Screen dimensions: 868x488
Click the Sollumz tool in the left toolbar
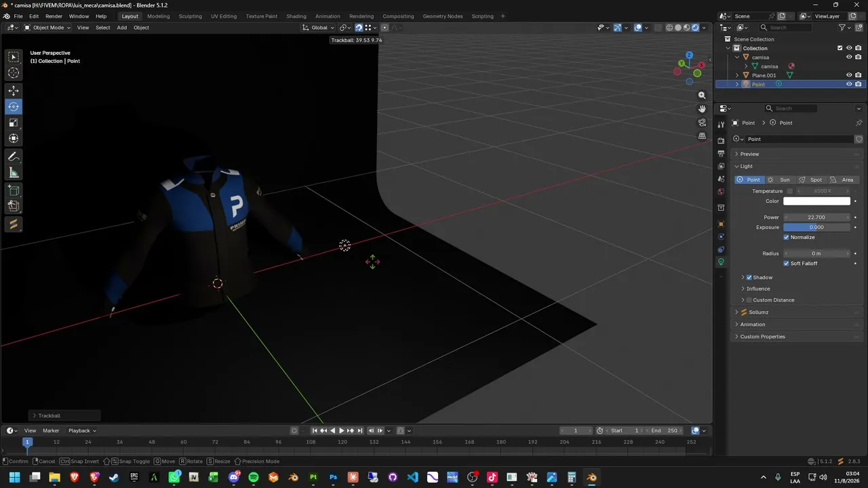click(14, 224)
